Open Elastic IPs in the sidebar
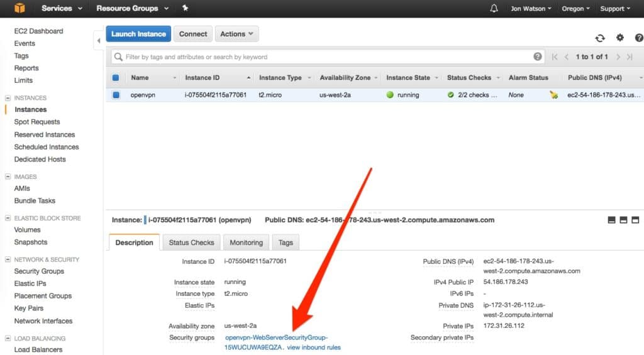 [x=30, y=283]
